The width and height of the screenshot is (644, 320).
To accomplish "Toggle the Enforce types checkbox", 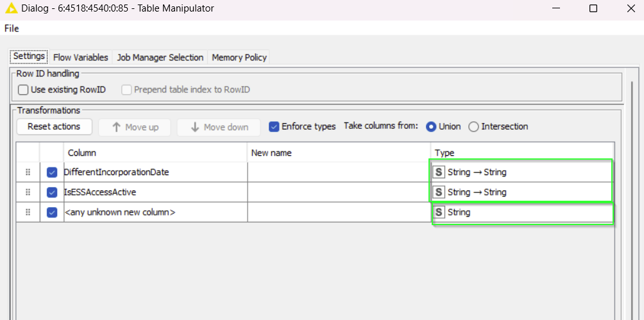I will [274, 126].
